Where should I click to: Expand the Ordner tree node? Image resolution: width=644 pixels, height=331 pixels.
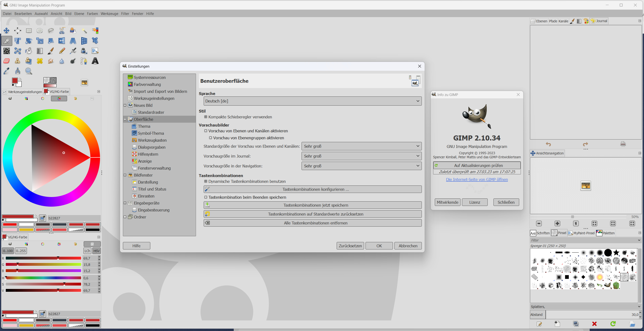click(125, 217)
